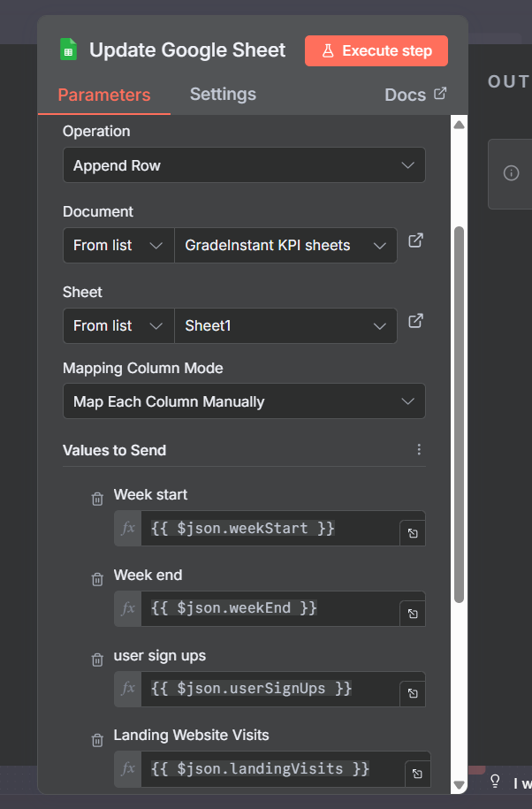This screenshot has width=532, height=809.
Task: Delete the Week start field
Action: click(97, 500)
